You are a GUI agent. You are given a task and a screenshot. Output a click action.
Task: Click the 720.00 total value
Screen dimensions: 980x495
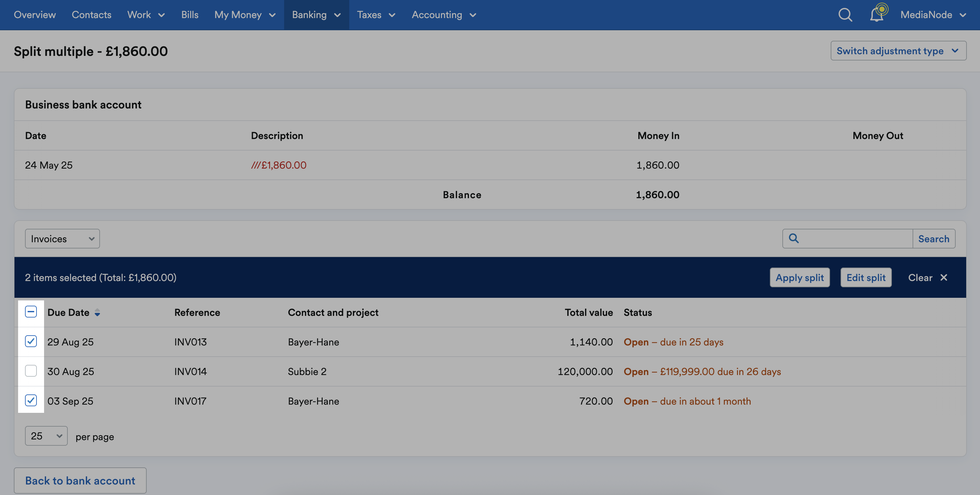pyautogui.click(x=596, y=401)
